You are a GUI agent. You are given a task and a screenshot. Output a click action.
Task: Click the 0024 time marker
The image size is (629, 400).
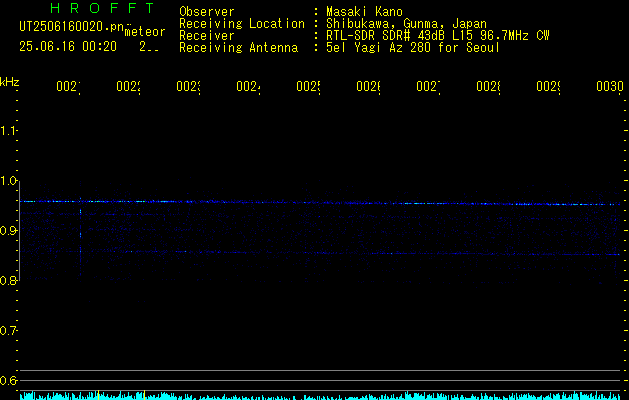pos(248,86)
